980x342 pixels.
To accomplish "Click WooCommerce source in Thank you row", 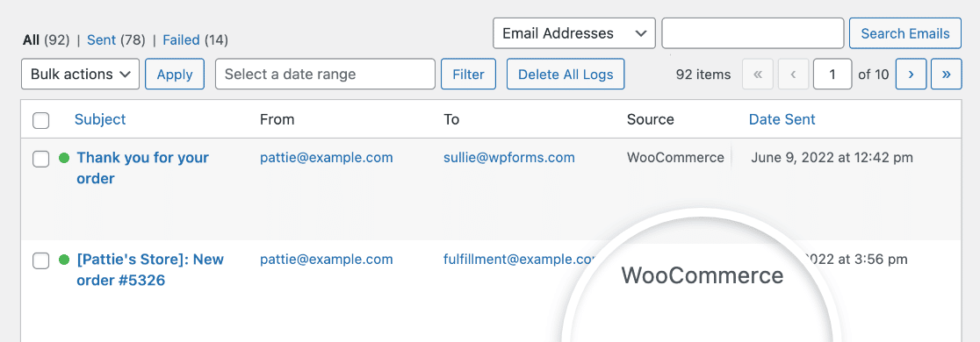I will click(675, 157).
